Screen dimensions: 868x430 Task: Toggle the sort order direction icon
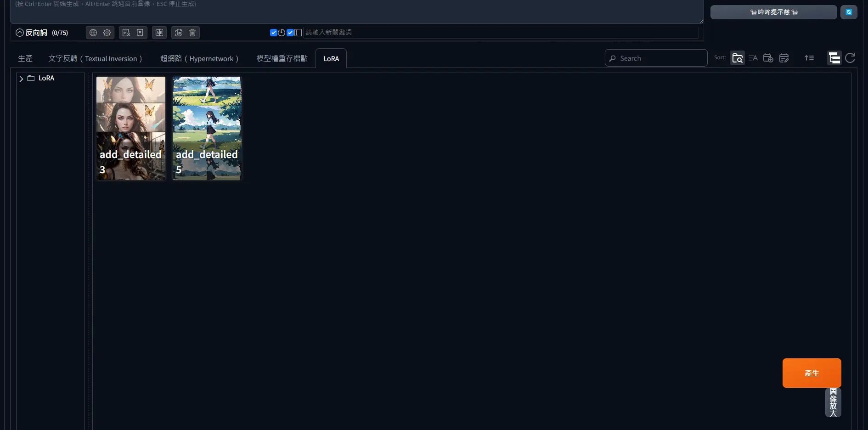coord(809,58)
